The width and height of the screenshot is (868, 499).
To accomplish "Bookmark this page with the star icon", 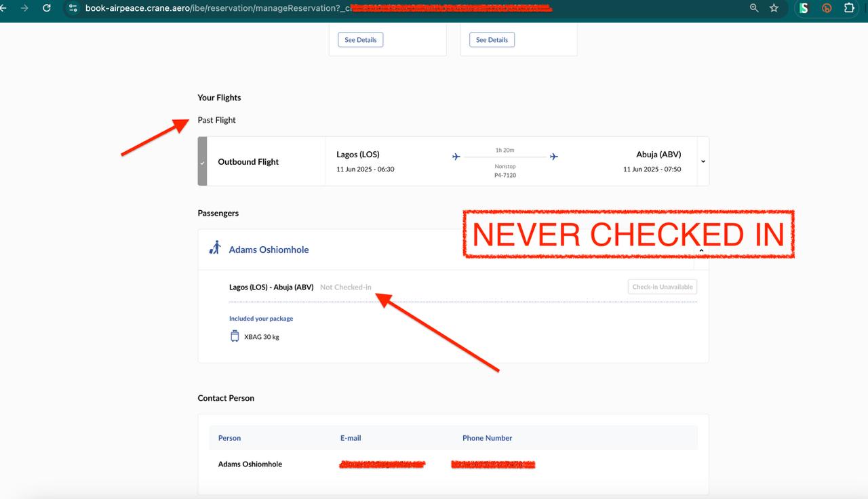I will pos(774,8).
